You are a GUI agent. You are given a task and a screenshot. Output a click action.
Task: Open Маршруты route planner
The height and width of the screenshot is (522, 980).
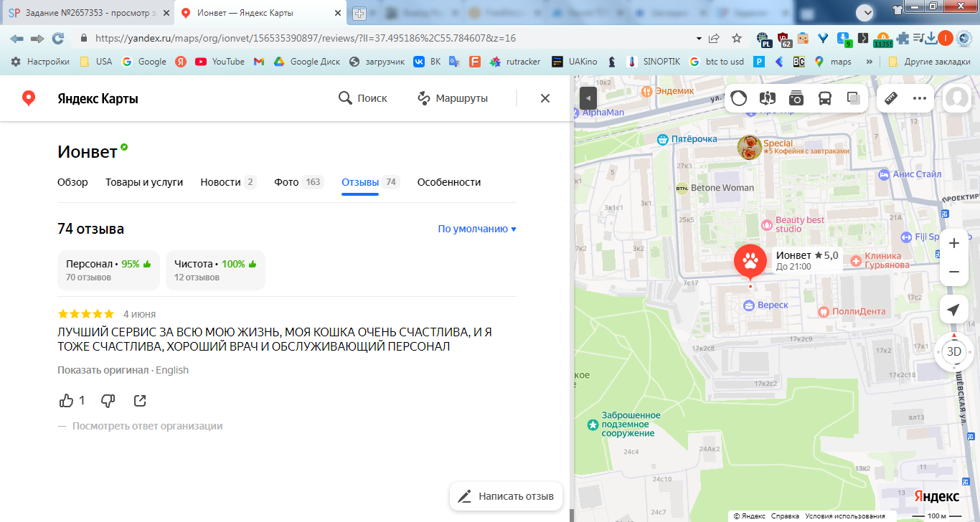click(x=452, y=98)
